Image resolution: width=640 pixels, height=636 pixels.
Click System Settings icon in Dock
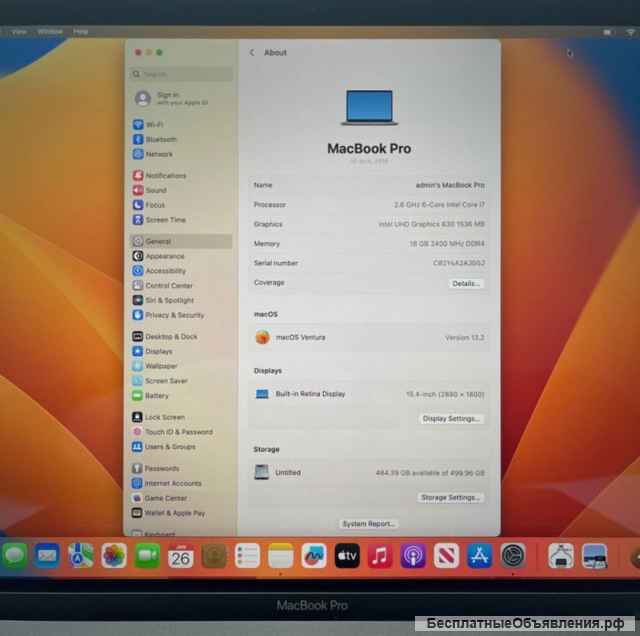[x=513, y=555]
